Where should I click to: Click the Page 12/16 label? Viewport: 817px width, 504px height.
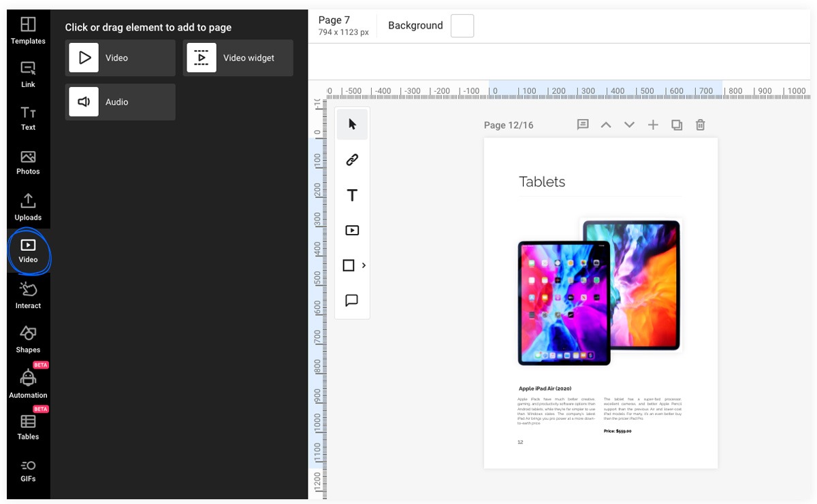[x=509, y=125]
